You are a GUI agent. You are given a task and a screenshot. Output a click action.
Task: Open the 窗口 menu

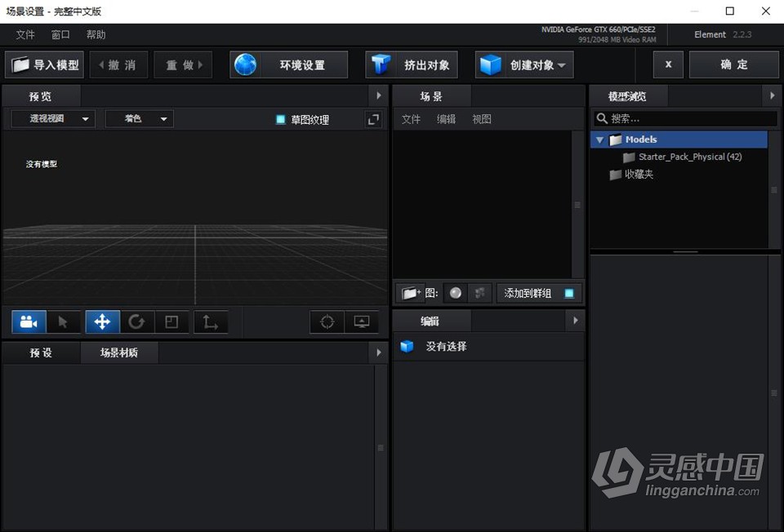60,34
